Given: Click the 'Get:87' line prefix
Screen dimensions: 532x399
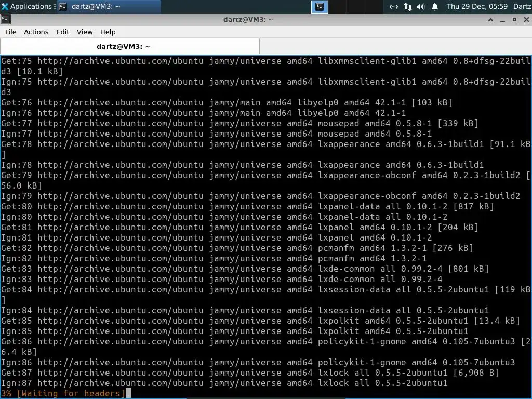Looking at the screenshot, I should pos(16,373).
